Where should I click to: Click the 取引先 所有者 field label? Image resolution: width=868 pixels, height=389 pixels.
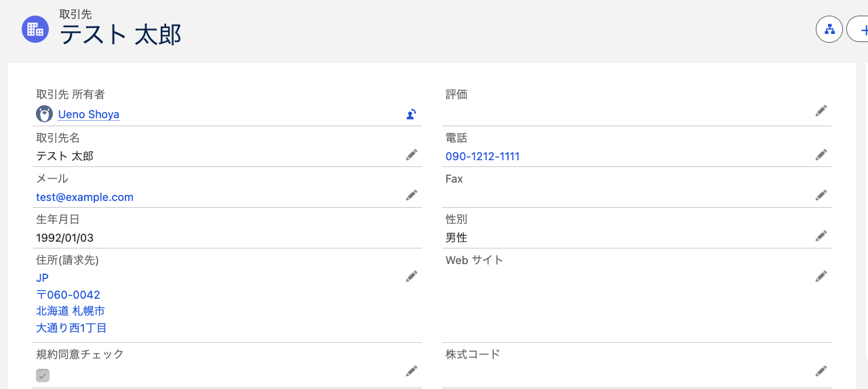tap(71, 94)
